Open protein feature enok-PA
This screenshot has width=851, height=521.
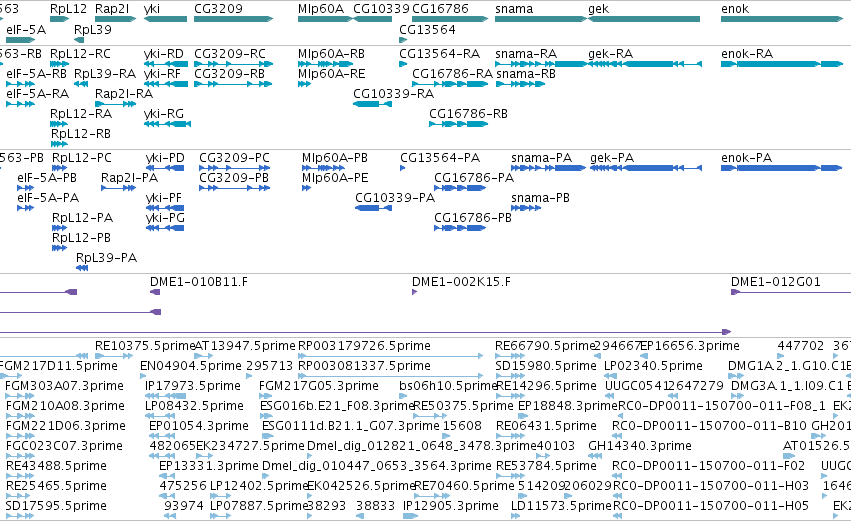(x=782, y=168)
